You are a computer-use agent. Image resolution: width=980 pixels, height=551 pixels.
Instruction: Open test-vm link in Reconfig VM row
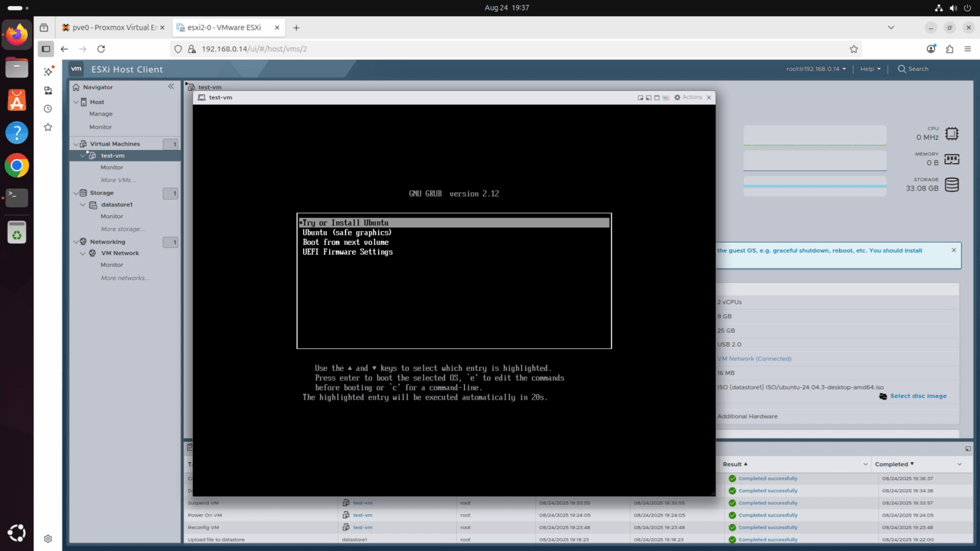coord(363,527)
